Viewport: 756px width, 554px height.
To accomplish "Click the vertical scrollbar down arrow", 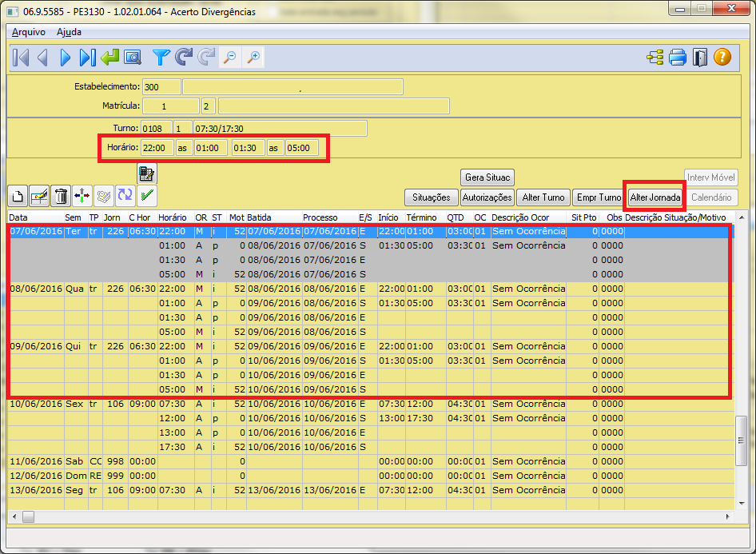I will [x=742, y=504].
